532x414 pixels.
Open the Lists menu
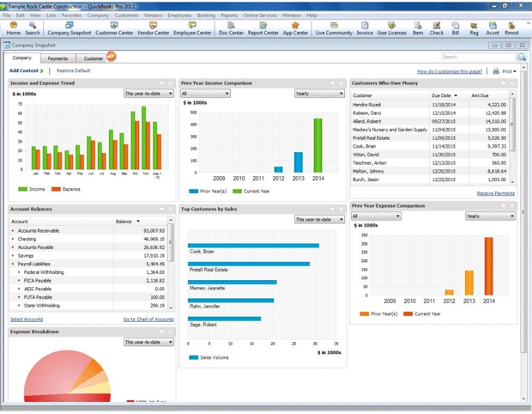[51, 15]
